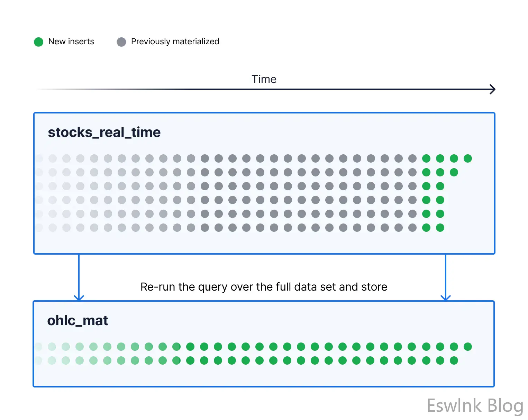
Task: Click rightmost green dot in top stocks_real_time row
Action: [x=468, y=158]
